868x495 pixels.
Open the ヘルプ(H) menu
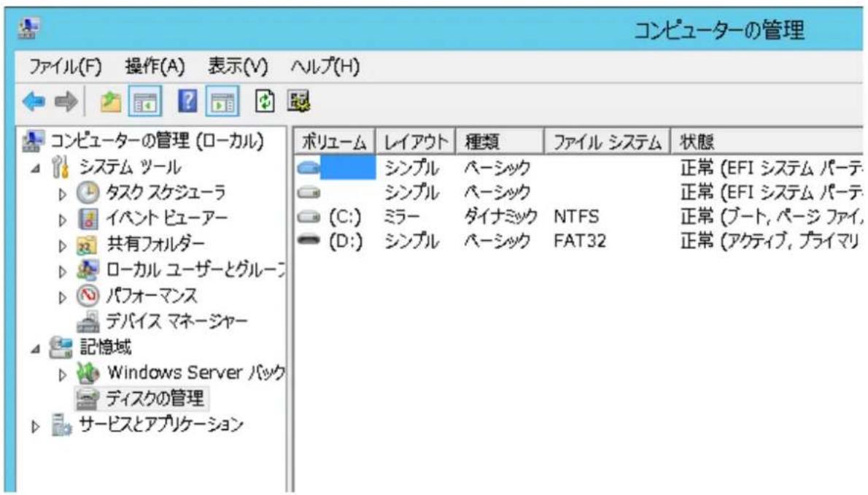coord(325,66)
